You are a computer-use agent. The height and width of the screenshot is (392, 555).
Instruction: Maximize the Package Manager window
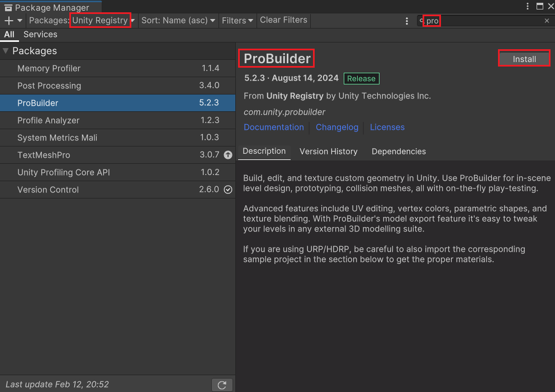pos(540,6)
